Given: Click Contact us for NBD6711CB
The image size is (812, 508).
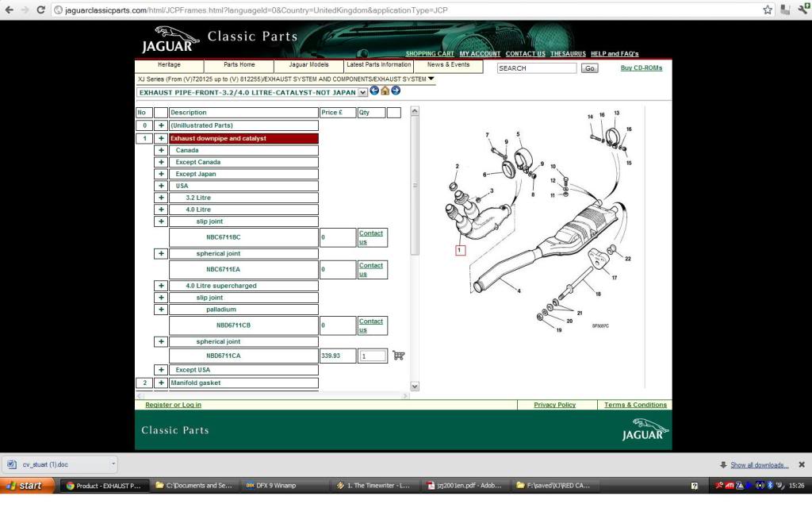Looking at the screenshot, I should point(371,325).
